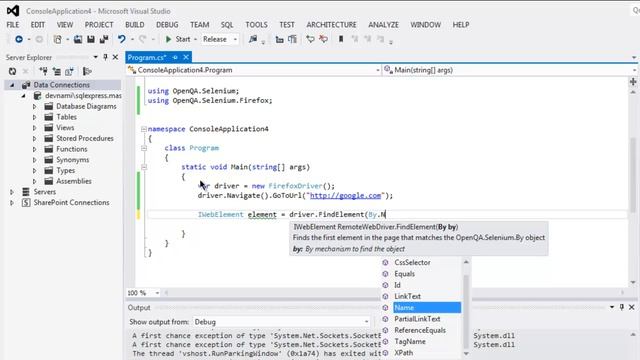The image size is (640, 360).
Task: Click the Open File toolbar icon
Action: pyautogui.click(x=78, y=39)
